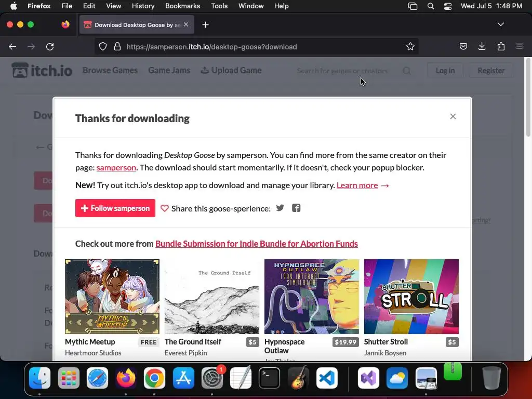Viewport: 532px width, 399px height.
Task: Open Terminal from the dock
Action: click(x=270, y=378)
